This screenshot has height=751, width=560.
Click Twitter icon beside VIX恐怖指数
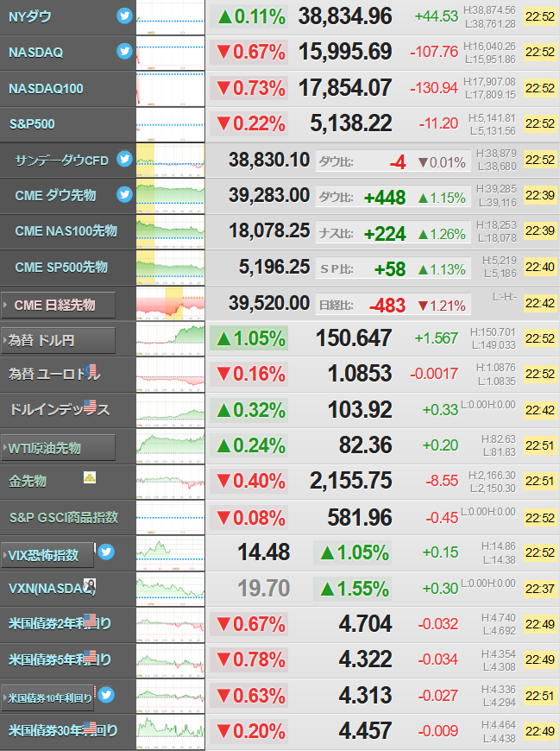point(106,552)
